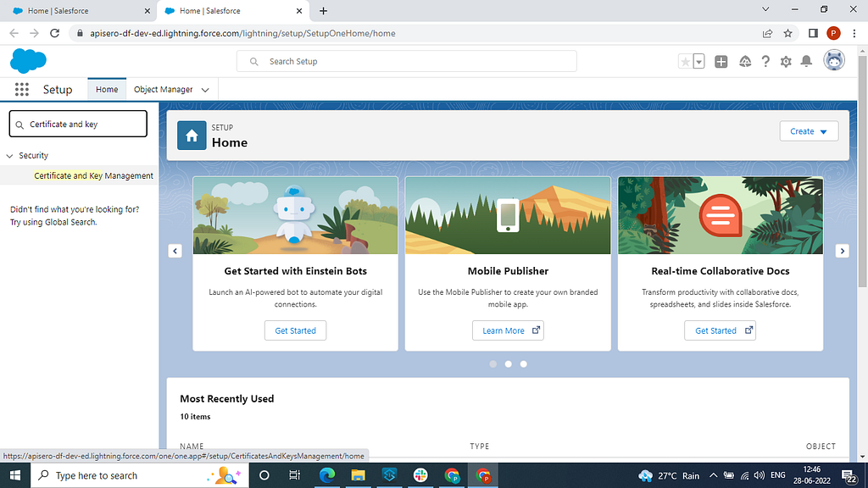Viewport: 868px width, 488px height.
Task: Click the Most Recently Used heading
Action: click(227, 398)
